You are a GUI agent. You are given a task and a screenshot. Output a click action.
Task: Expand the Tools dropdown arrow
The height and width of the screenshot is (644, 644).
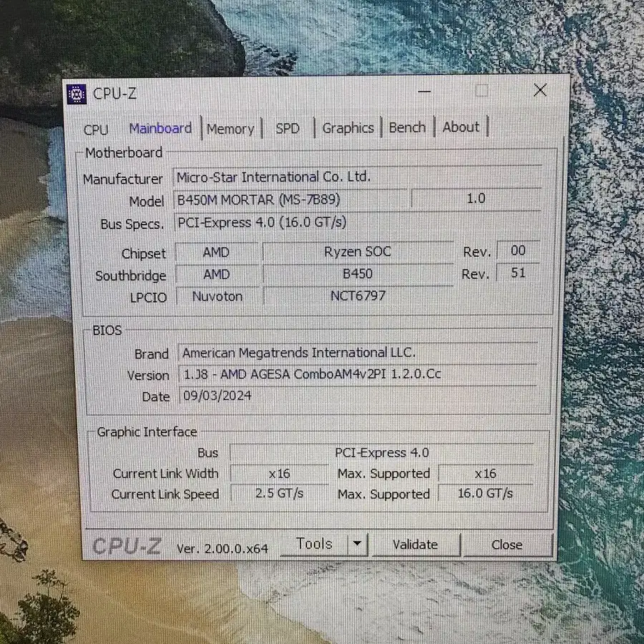357,544
